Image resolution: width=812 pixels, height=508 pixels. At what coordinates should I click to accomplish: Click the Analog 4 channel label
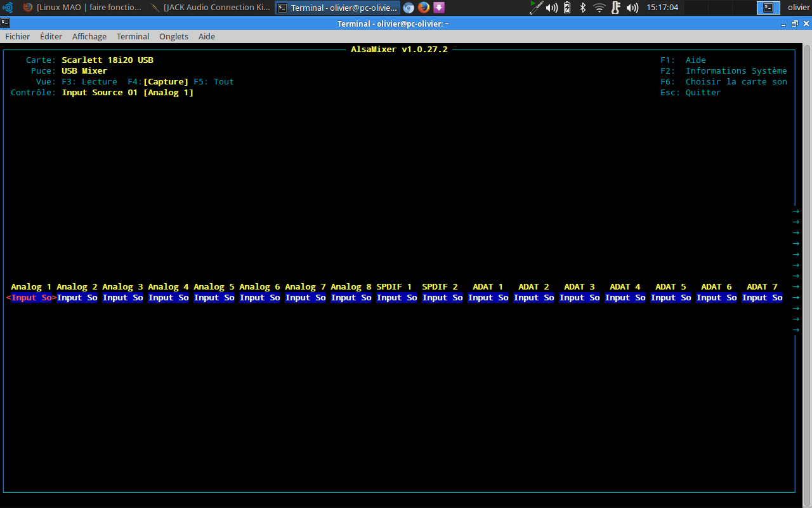[169, 286]
